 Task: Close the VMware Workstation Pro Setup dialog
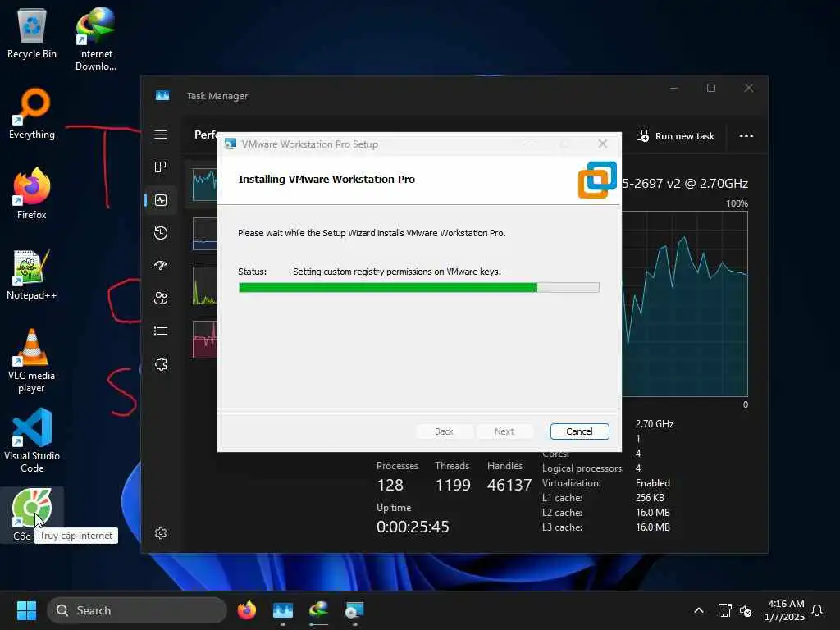click(603, 144)
